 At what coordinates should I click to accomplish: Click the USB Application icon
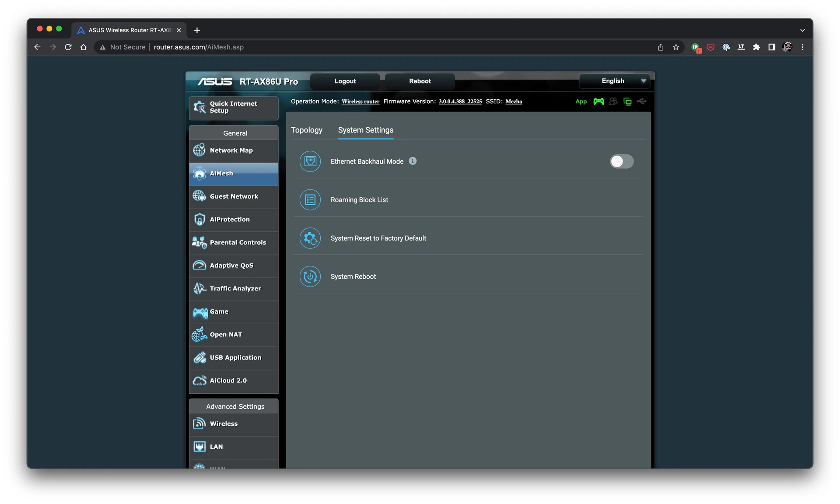199,357
